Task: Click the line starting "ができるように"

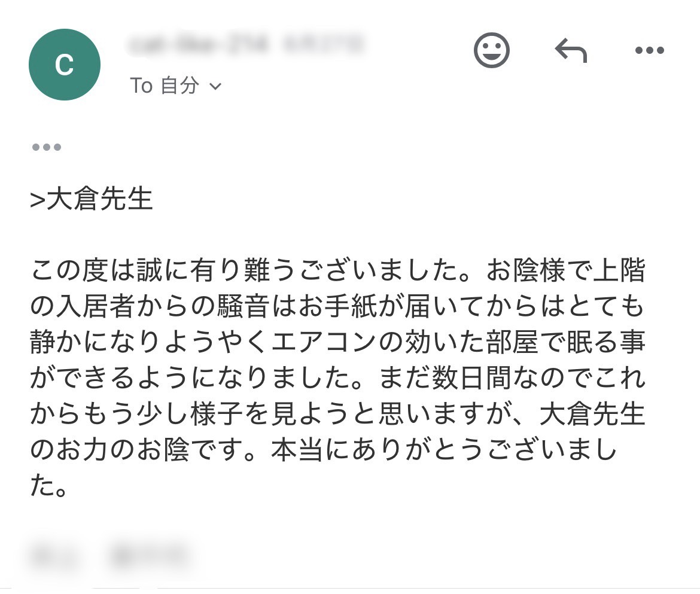Action: (x=337, y=377)
